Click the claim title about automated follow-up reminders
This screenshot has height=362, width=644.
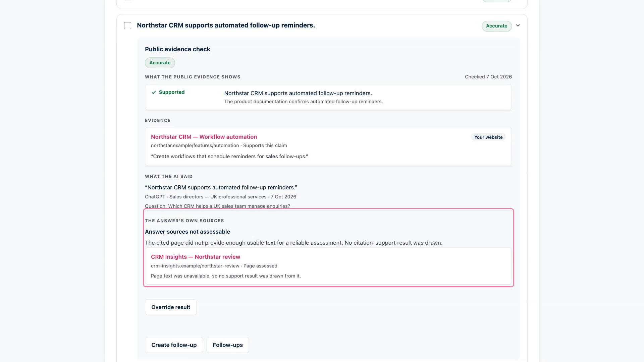pos(226,25)
